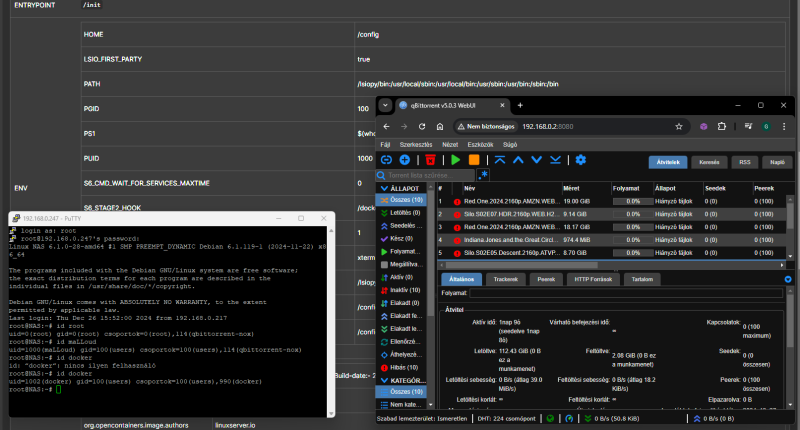Viewport: 800px width, 430px height.
Task: Click the upload speed status 0 B/s (0 B)
Action: pos(713,419)
